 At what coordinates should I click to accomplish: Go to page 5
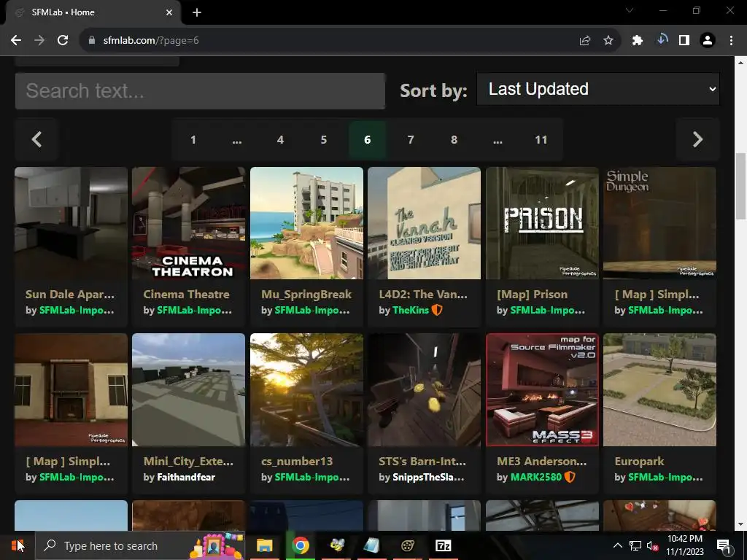coord(323,139)
